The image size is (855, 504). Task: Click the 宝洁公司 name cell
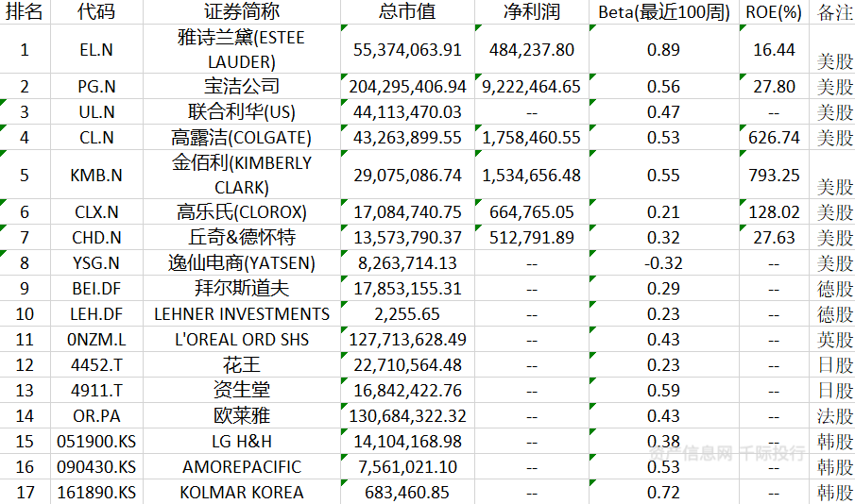[x=242, y=86]
